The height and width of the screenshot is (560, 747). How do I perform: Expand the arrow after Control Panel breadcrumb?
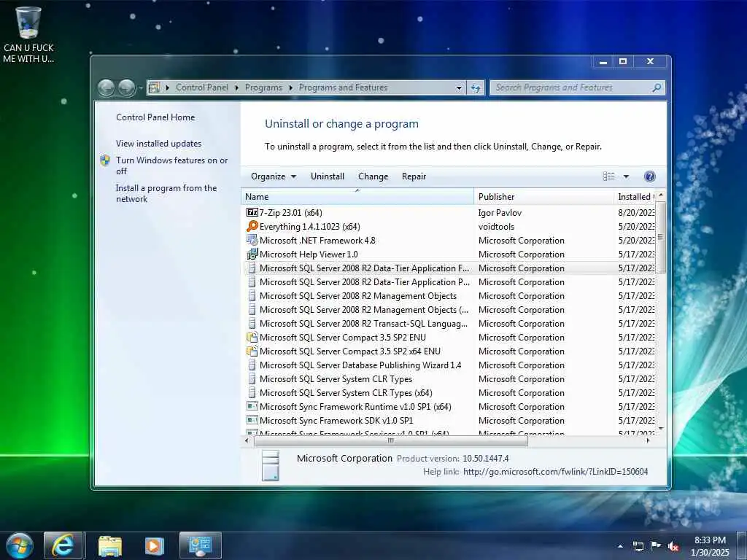tap(237, 87)
